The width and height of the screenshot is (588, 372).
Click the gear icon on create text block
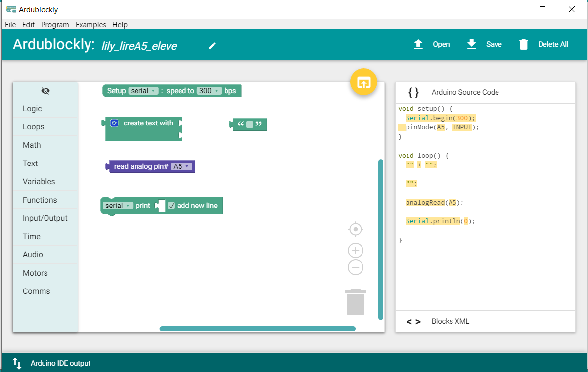[114, 123]
